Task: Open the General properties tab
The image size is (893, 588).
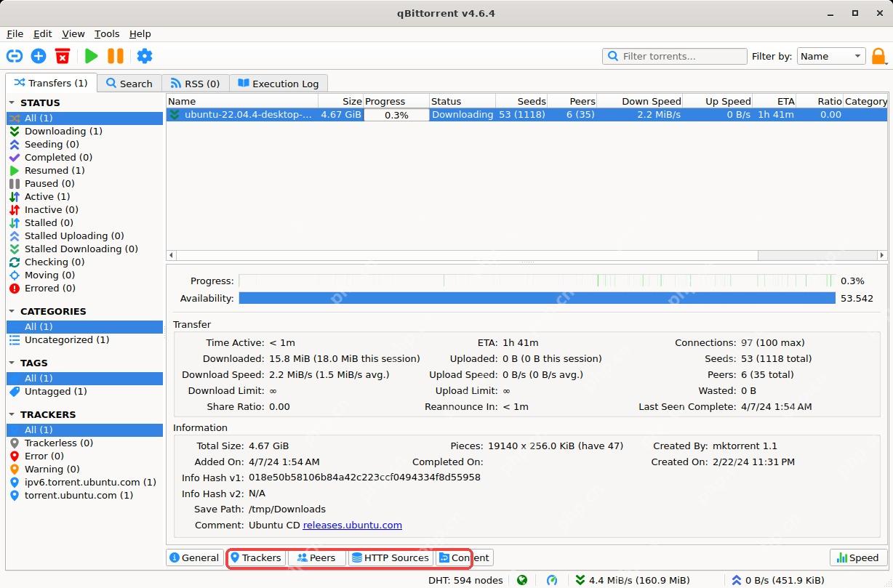Action: (194, 557)
